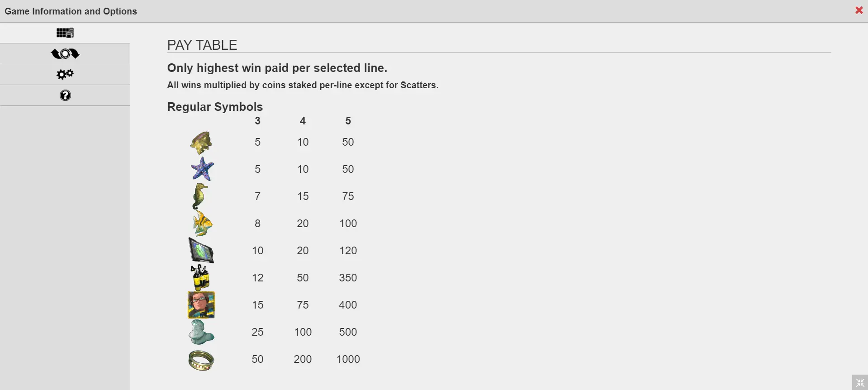
Task: Close the Game Information panel
Action: pos(859,10)
